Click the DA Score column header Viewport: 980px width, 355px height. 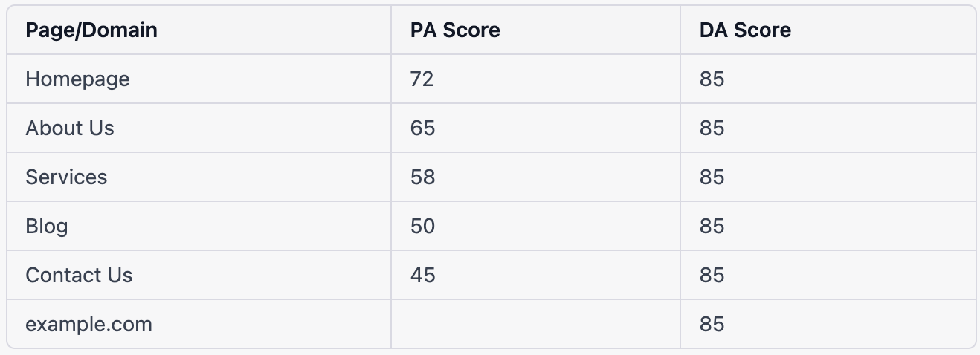(x=745, y=30)
